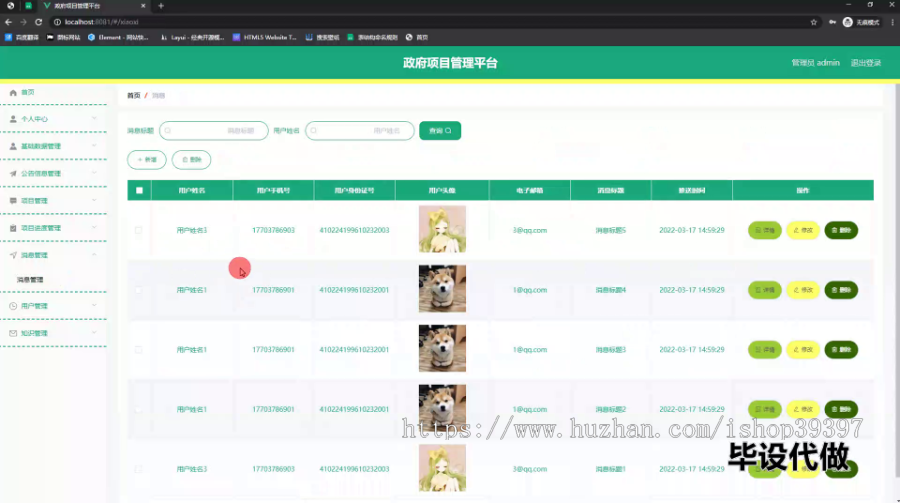Open the browser profile avatar icon
This screenshot has height=503, width=900.
click(847, 22)
